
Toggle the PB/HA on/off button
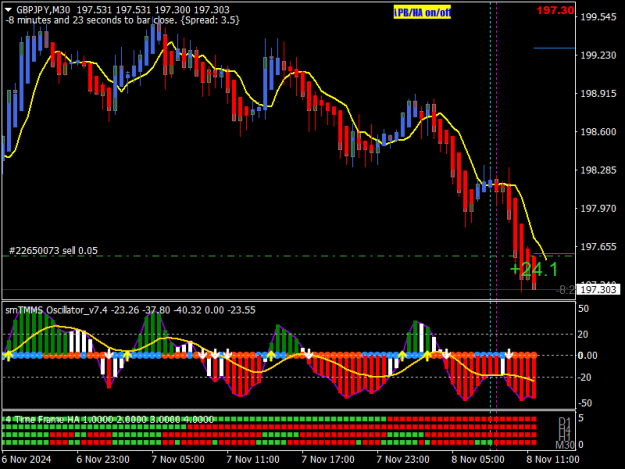pyautogui.click(x=422, y=13)
